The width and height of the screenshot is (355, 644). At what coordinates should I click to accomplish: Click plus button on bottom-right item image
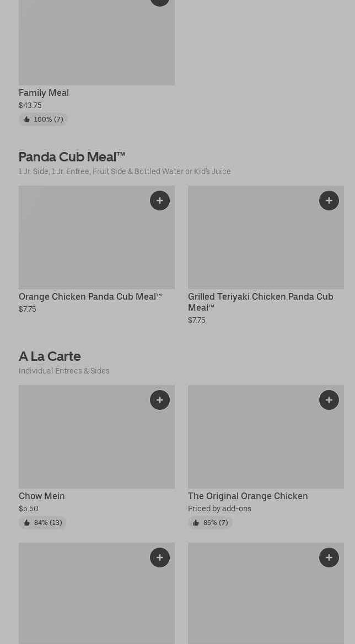point(329,558)
